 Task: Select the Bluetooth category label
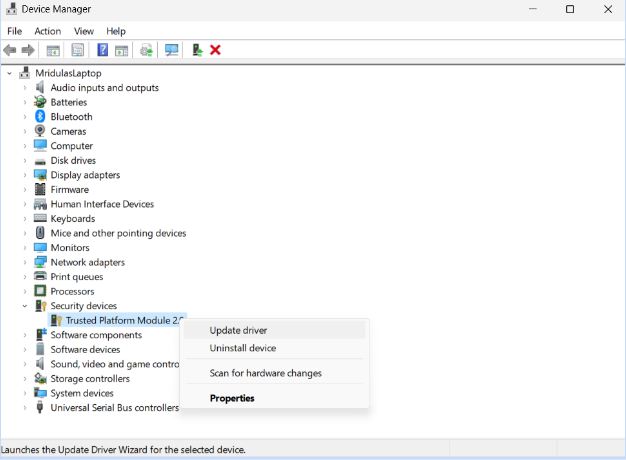(71, 117)
